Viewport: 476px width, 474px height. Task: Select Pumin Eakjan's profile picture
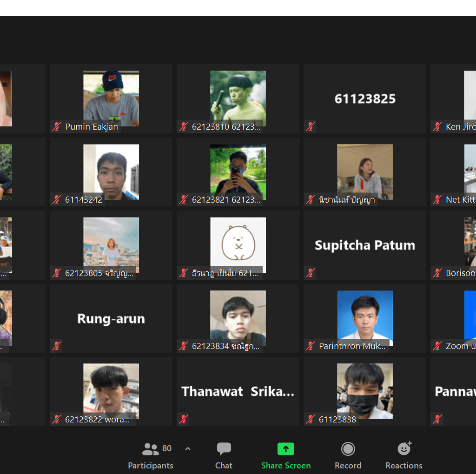click(x=111, y=99)
